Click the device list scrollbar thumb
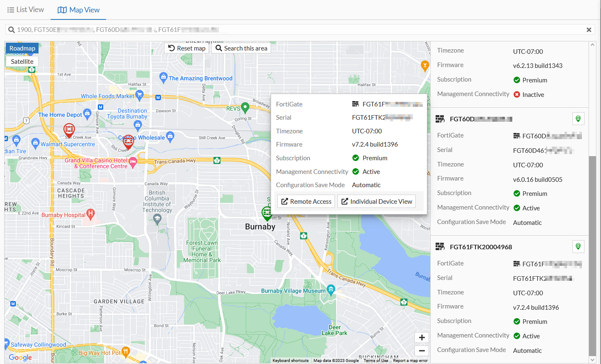The width and height of the screenshot is (601, 364). click(592, 256)
